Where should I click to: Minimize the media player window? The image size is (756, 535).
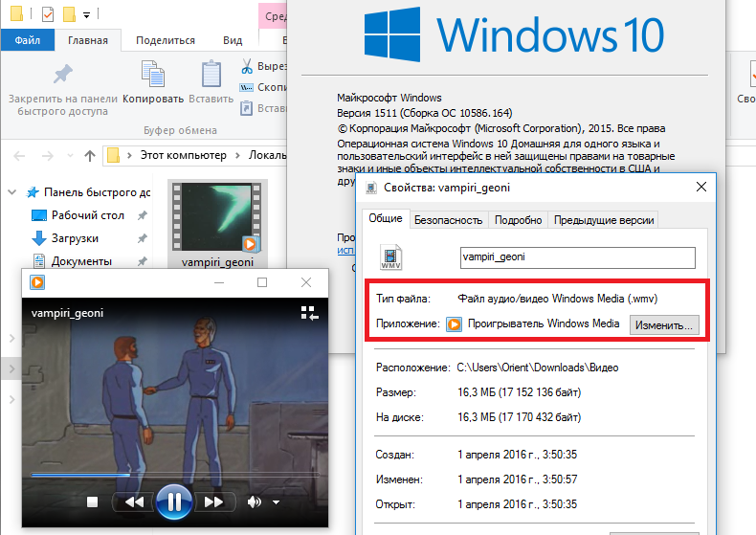[x=219, y=282]
